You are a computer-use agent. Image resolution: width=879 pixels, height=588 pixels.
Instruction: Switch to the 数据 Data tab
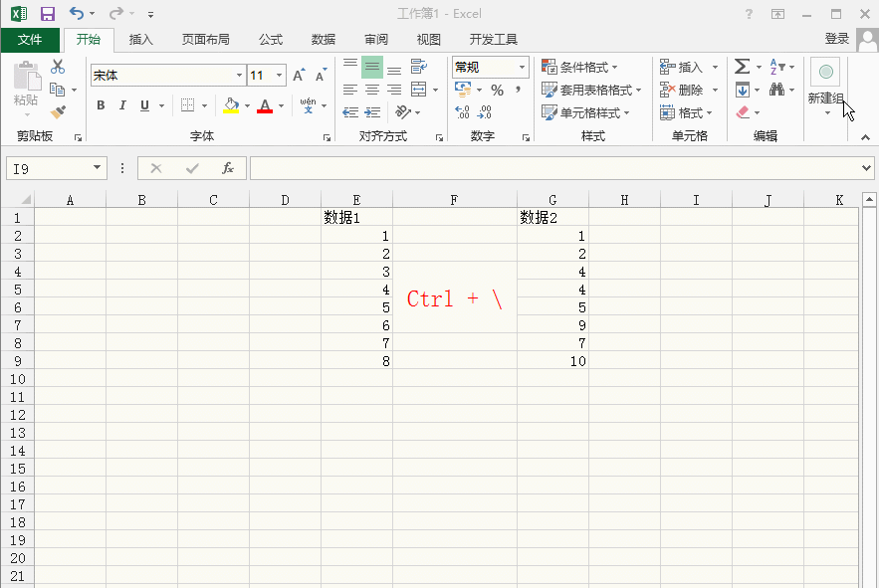(323, 39)
